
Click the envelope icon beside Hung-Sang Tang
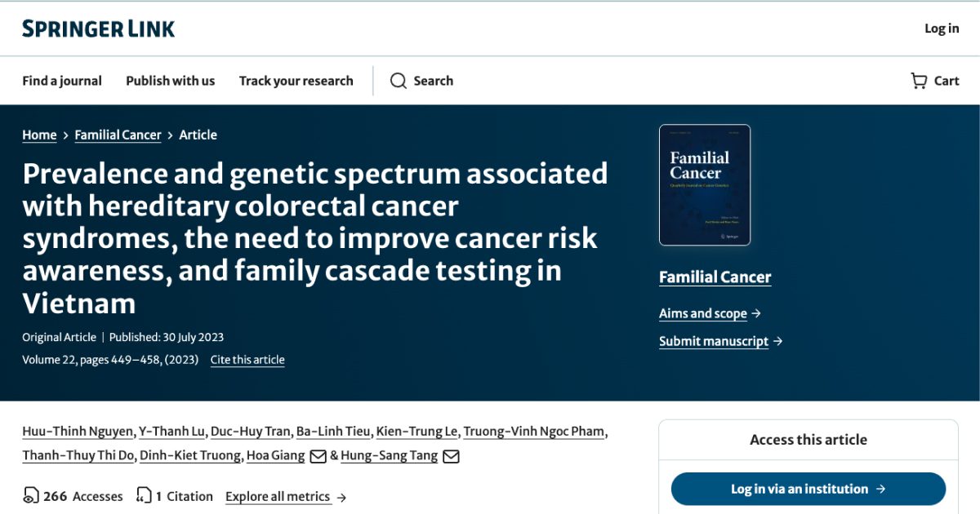[x=450, y=456]
